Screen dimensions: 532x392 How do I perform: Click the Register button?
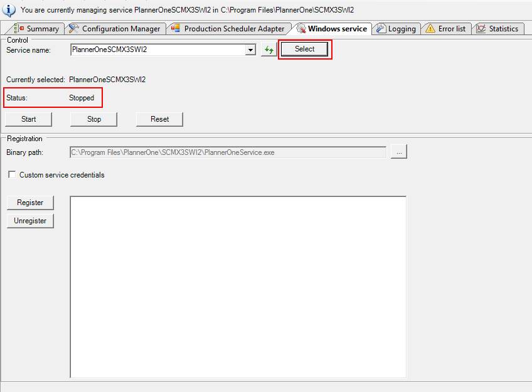[x=30, y=203]
